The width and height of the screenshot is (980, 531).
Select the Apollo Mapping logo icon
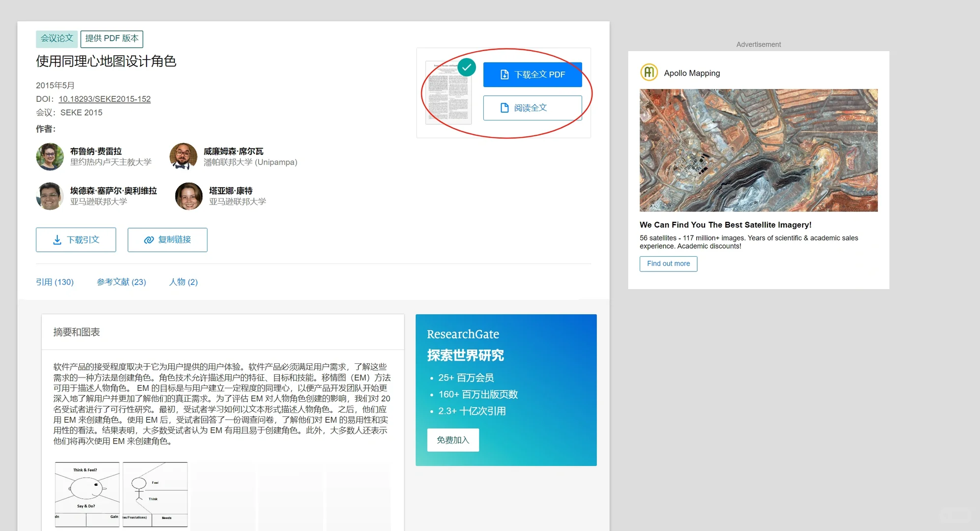649,72
